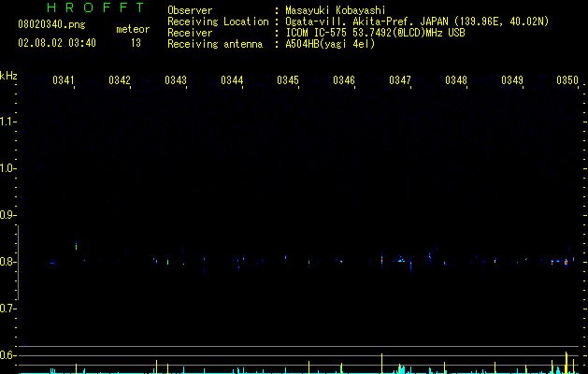Click the ICOM IC-575 receiver details
The width and height of the screenshot is (588, 374).
coord(375,33)
